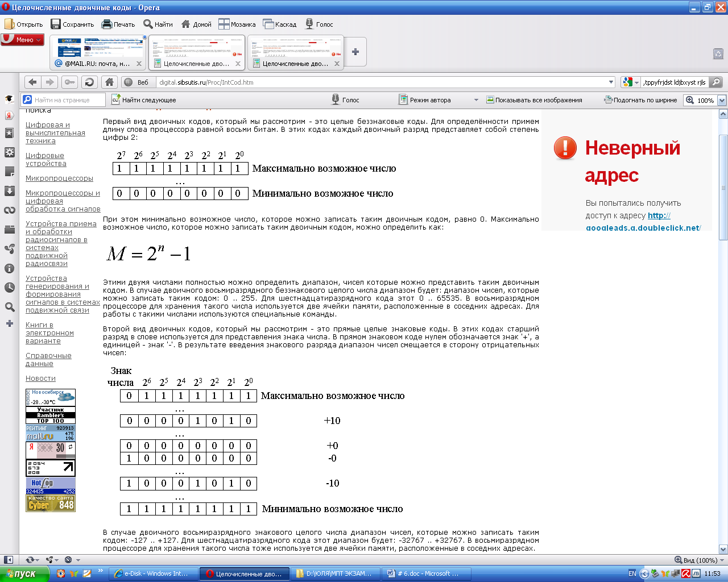This screenshot has width=728, height=582.
Task: Open the Yandex panel in the sidebar
Action: tap(10, 115)
